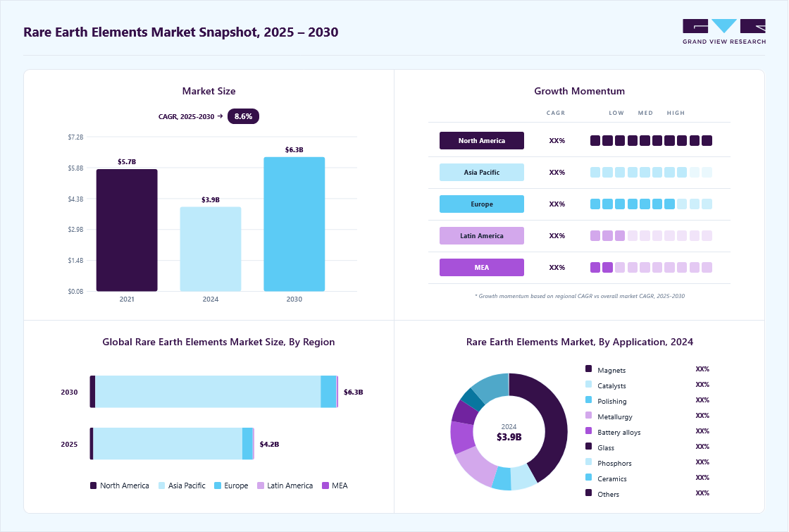Click the By Application, 2024 chart title
The image size is (789, 532).
[x=580, y=342]
